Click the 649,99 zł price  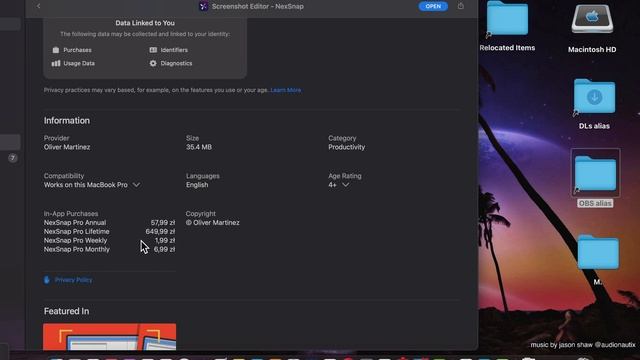pyautogui.click(x=160, y=231)
